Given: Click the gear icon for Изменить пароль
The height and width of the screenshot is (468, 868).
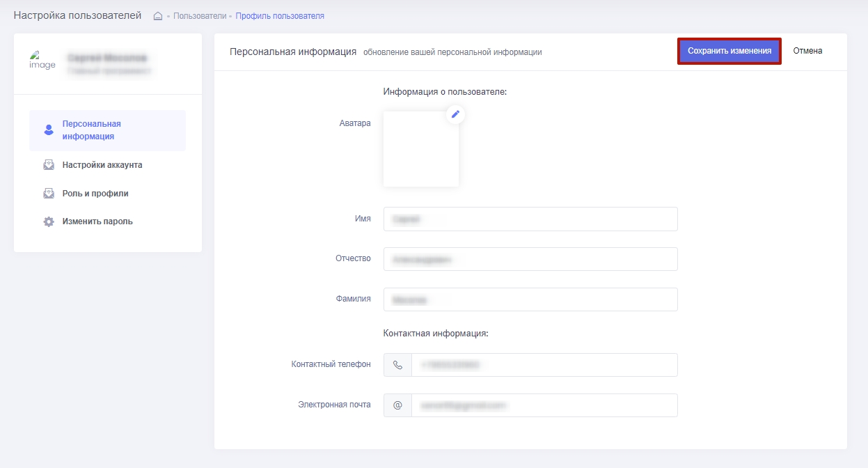Looking at the screenshot, I should pyautogui.click(x=49, y=222).
